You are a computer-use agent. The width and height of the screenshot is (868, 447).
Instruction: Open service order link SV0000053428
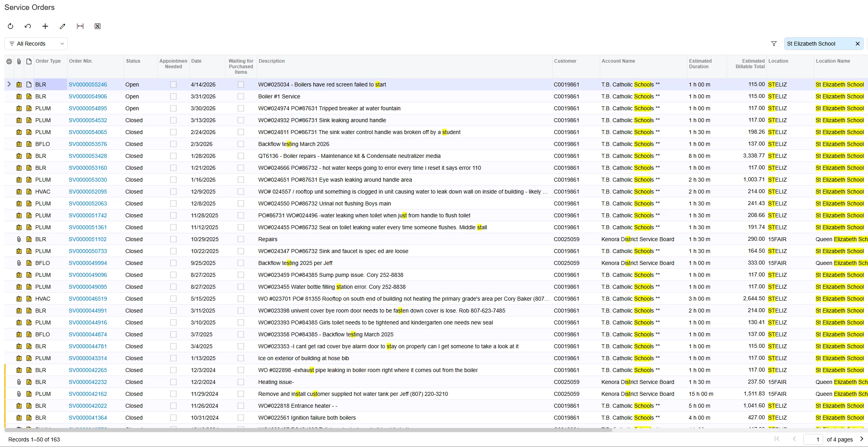tap(88, 156)
